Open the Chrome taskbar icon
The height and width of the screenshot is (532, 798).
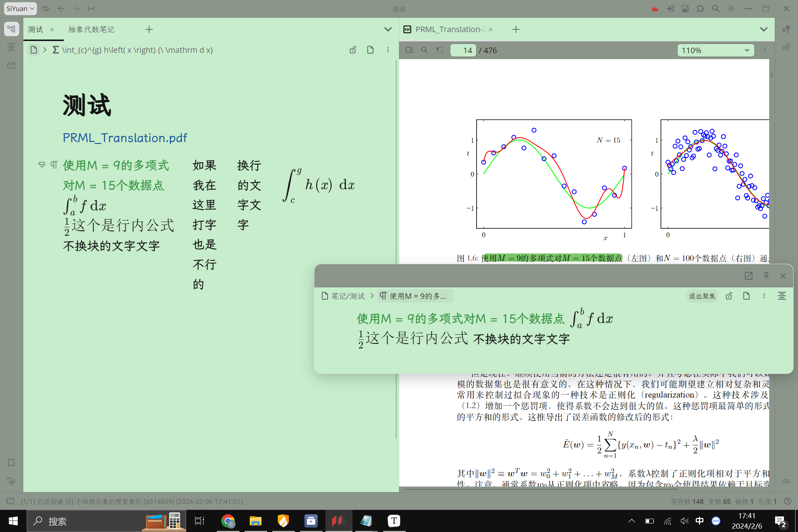[228, 521]
